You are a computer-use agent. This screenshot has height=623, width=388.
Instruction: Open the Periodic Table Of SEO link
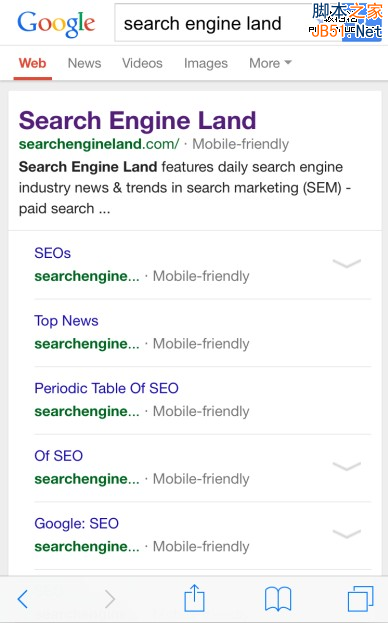point(106,388)
